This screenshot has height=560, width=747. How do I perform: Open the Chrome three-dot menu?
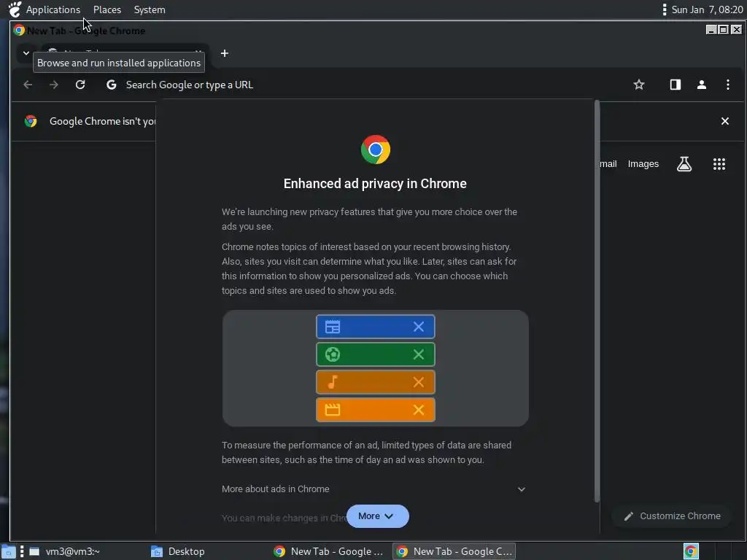pos(727,85)
